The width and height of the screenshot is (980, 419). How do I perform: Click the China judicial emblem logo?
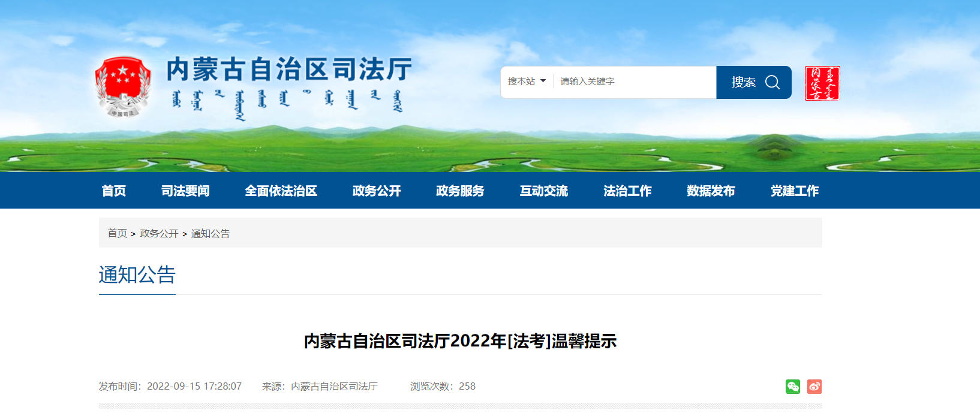tap(123, 86)
